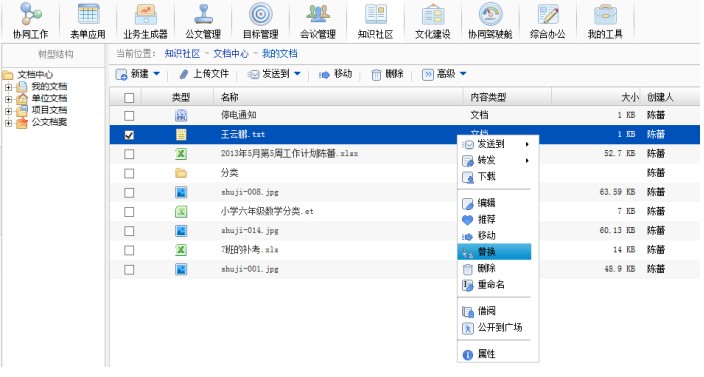Image resolution: width=704 pixels, height=377 pixels.
Task: Click the 删除 button in the toolbar
Action: [387, 74]
